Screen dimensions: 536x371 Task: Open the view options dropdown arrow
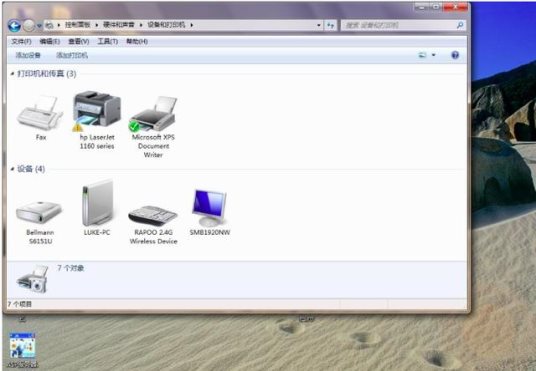pos(433,55)
